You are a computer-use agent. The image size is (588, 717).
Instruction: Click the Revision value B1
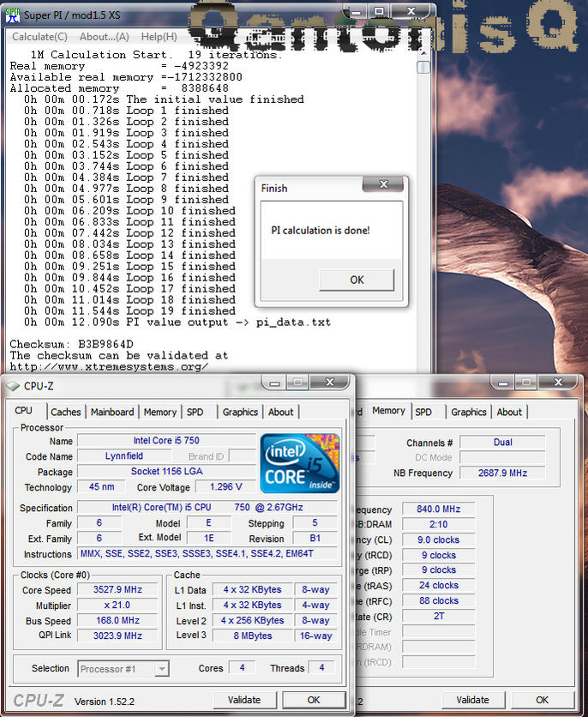[315, 539]
